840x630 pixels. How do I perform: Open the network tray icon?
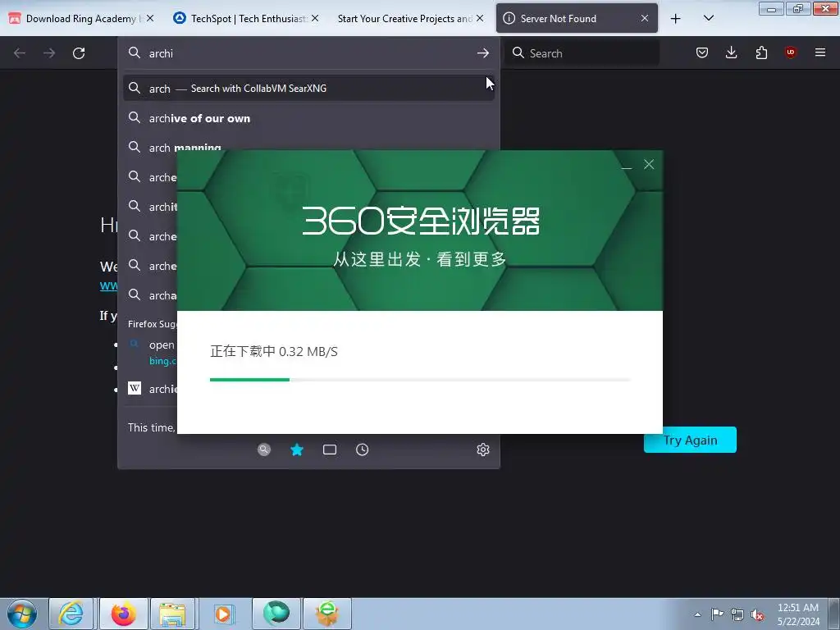pos(737,614)
